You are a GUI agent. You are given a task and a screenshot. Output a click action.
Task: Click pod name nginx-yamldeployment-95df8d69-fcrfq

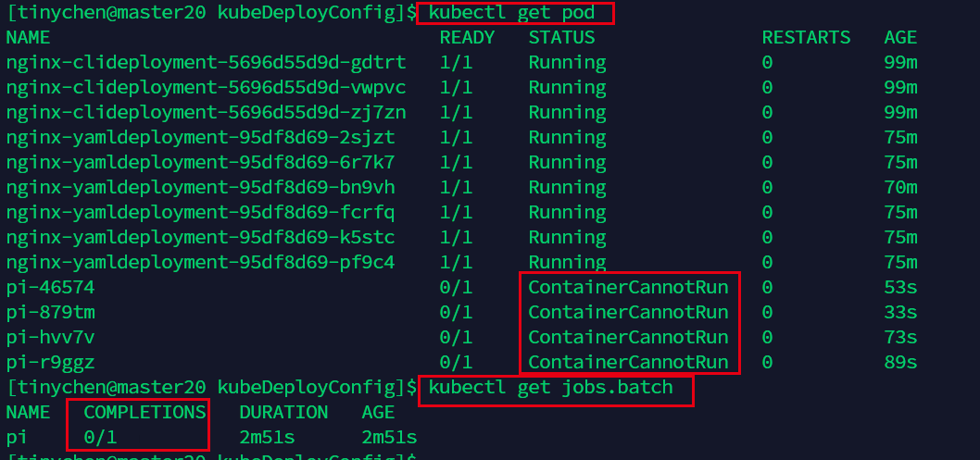coord(200,213)
